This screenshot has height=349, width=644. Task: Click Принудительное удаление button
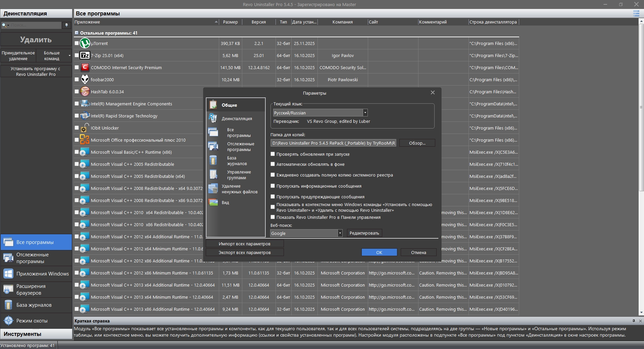18,56
